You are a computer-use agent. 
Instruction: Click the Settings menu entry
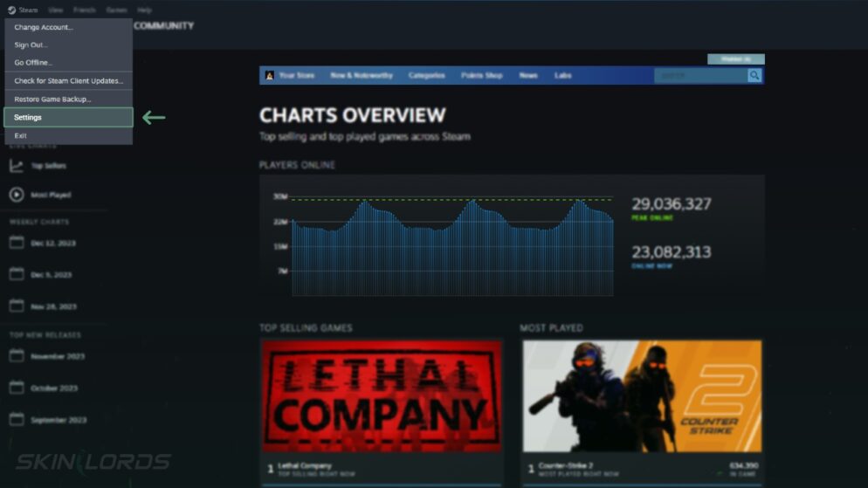coord(68,117)
